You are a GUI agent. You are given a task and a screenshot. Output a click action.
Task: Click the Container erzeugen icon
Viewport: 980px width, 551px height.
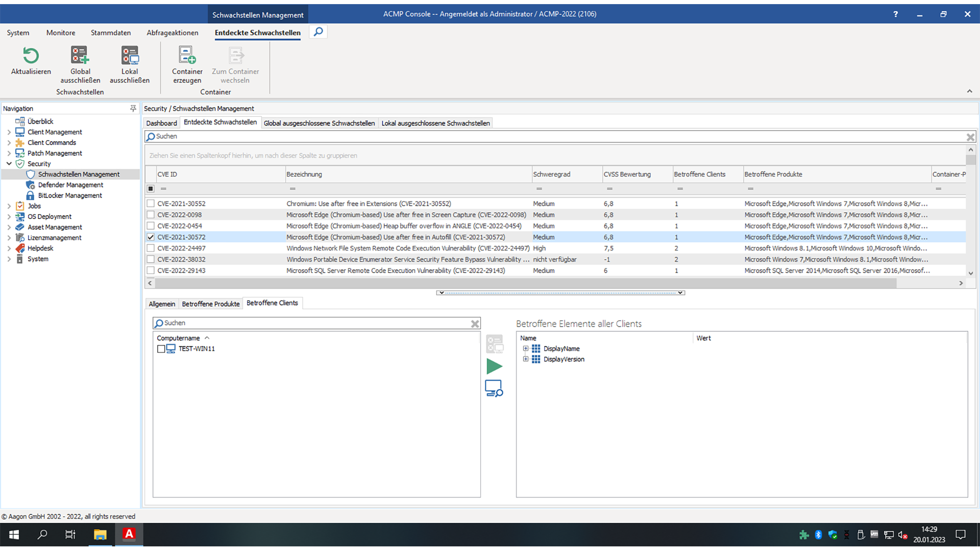click(187, 55)
